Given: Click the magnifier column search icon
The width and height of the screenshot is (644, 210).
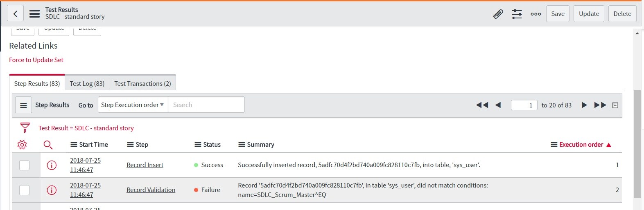Looking at the screenshot, I should pyautogui.click(x=48, y=145).
